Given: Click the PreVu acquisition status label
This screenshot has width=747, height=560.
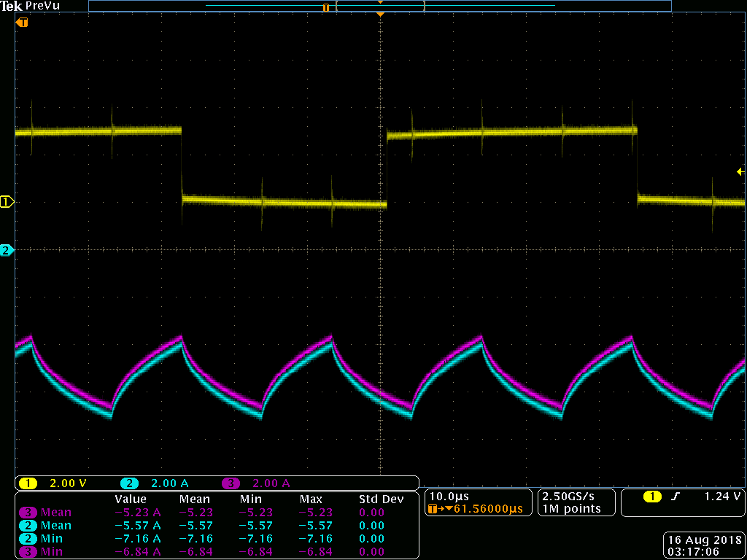Looking at the screenshot, I should click(x=42, y=6).
